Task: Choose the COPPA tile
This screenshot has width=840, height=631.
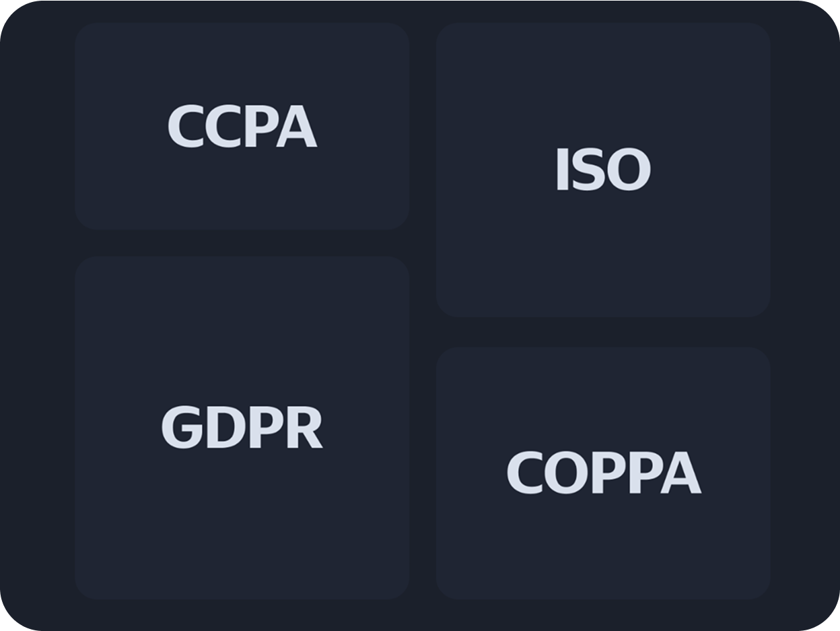Action: pyautogui.click(x=602, y=473)
